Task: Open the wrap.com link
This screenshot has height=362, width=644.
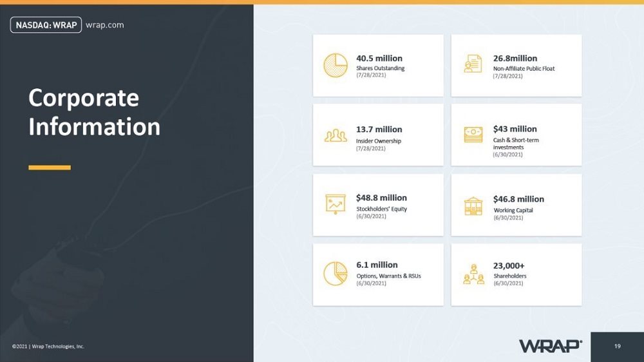Action: (105, 25)
